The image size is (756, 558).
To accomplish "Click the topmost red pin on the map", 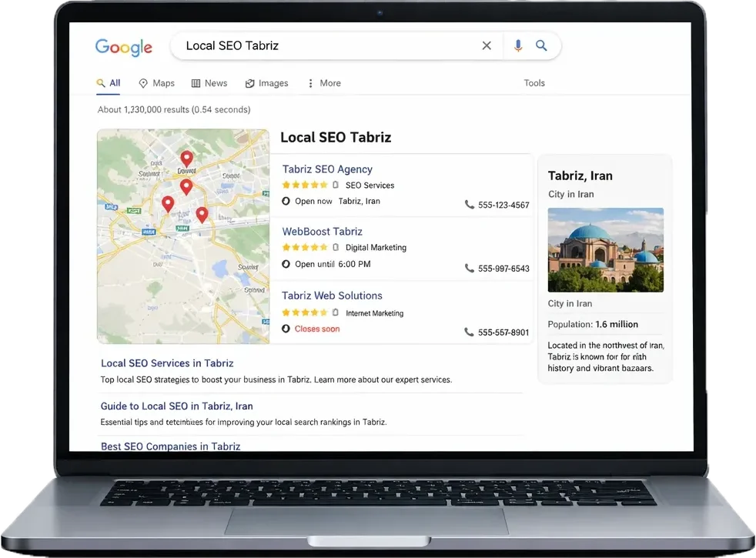I will click(x=187, y=159).
